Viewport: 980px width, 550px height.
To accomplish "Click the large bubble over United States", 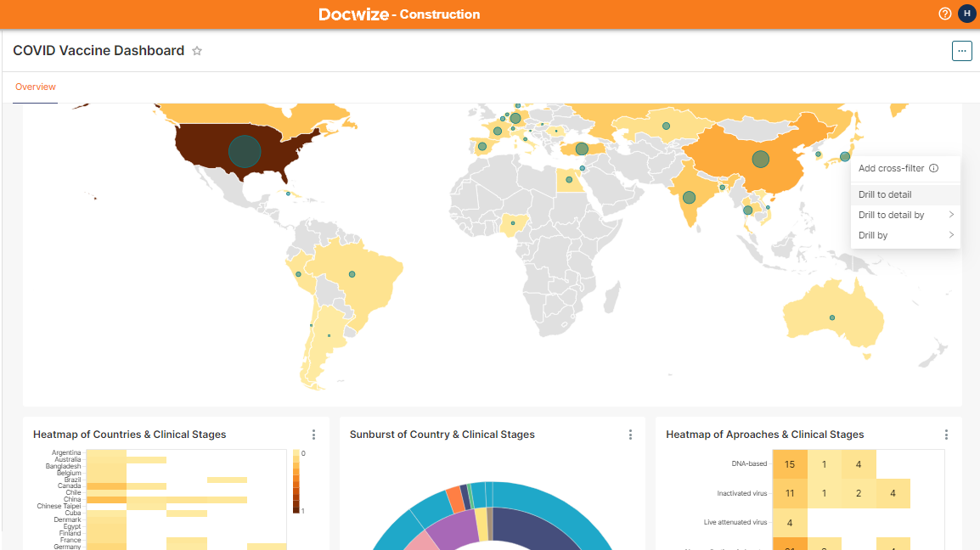I will [x=245, y=151].
